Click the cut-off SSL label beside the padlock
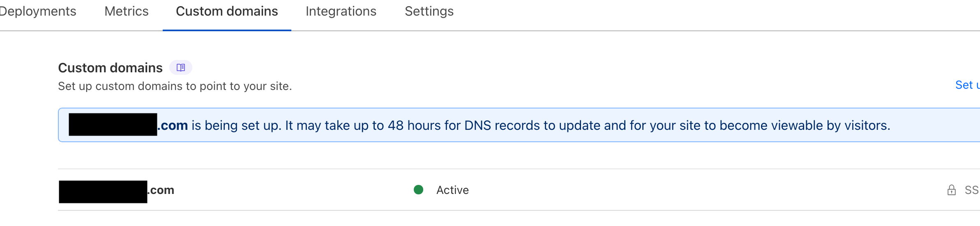 972,190
